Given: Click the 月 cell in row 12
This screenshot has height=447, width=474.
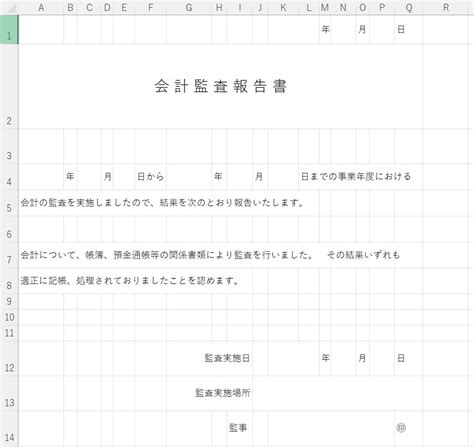Looking at the screenshot, I should (362, 358).
